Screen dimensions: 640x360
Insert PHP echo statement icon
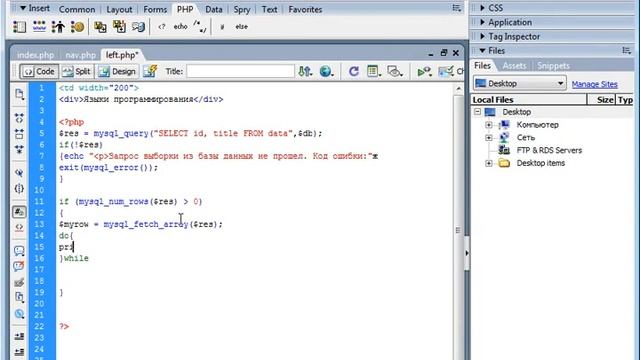point(180,27)
